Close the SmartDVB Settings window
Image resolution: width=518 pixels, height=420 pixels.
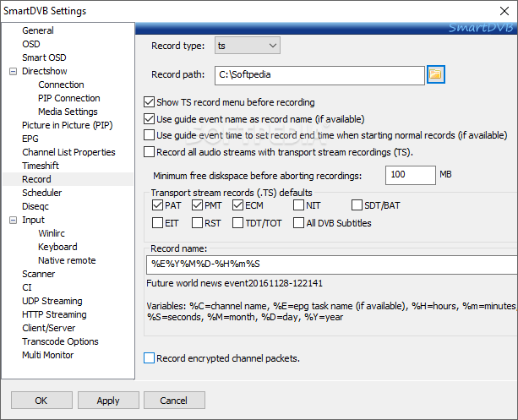click(x=504, y=11)
